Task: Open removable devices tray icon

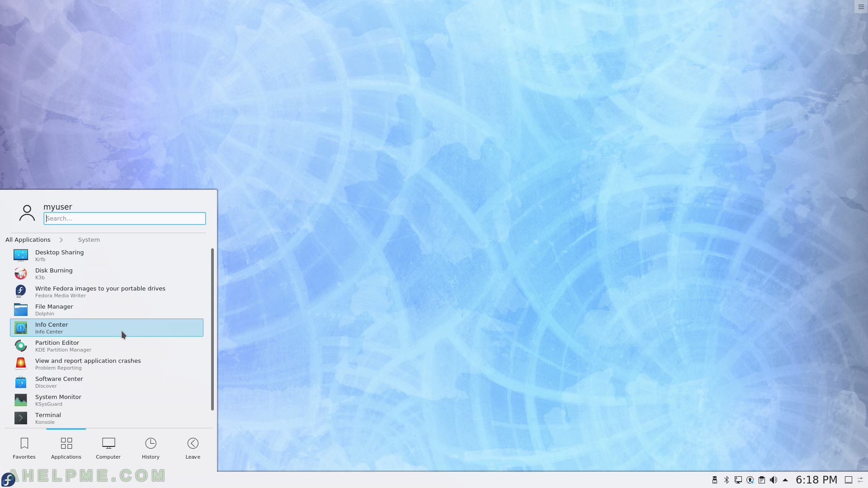Action: (715, 480)
